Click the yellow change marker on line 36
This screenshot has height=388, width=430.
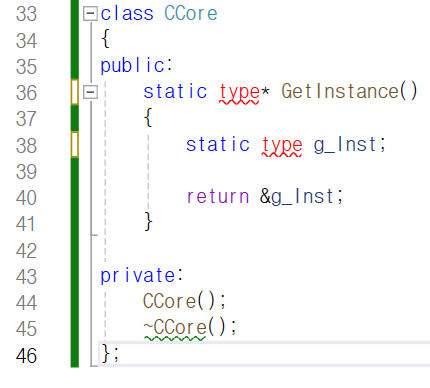75,92
